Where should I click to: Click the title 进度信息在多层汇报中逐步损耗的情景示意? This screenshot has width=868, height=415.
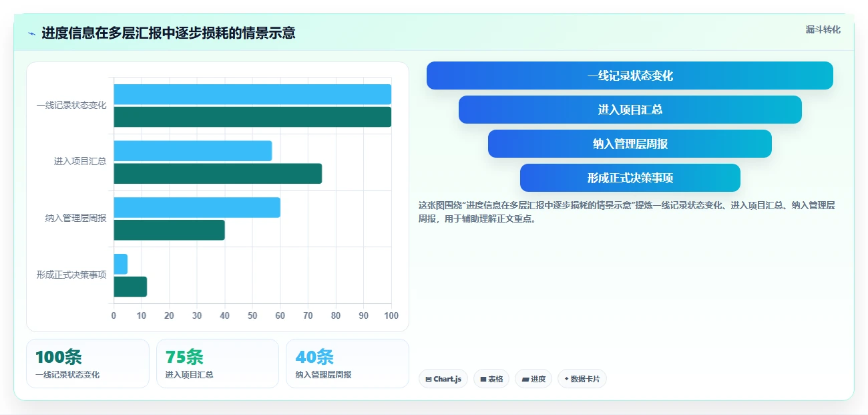coord(168,33)
